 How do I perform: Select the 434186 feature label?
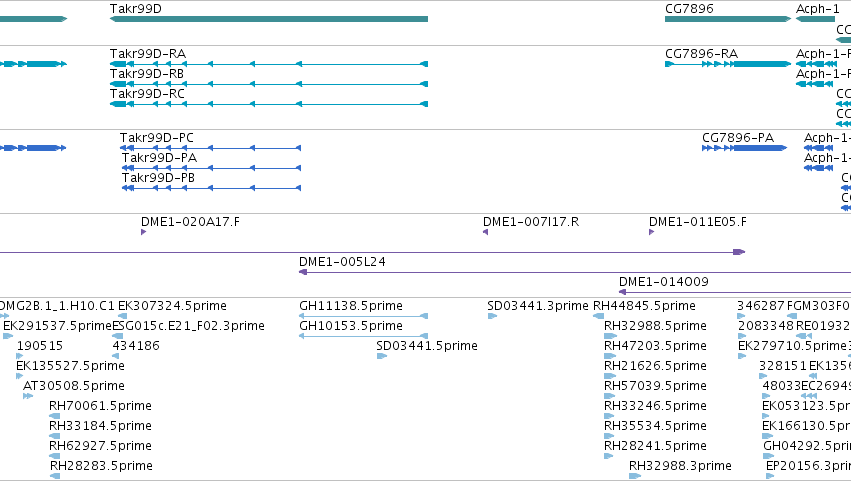(136, 346)
